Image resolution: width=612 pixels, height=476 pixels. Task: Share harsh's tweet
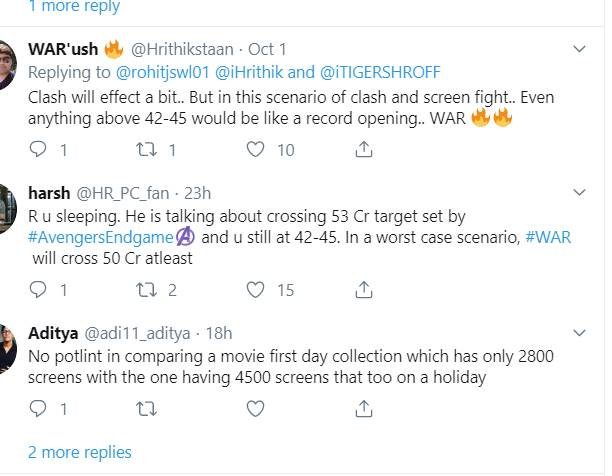[365, 290]
